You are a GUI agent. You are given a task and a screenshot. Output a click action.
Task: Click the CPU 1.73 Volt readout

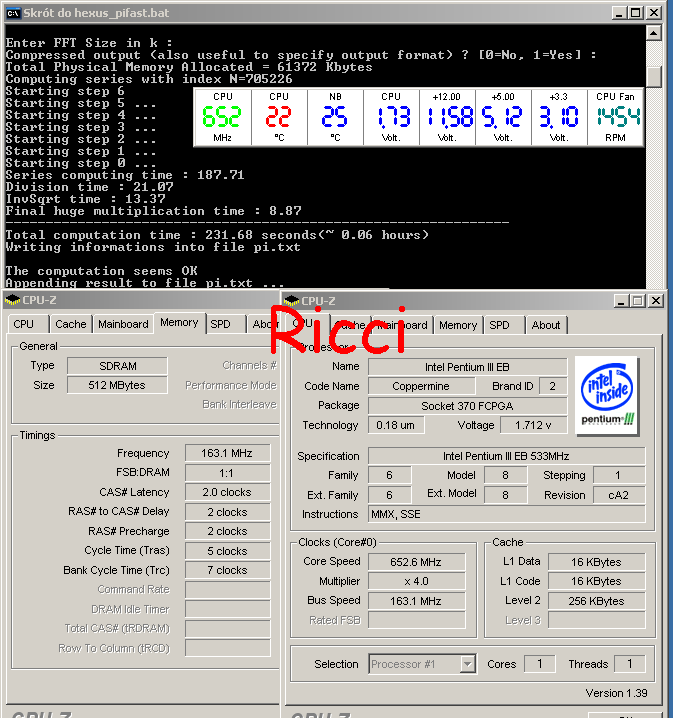pyautogui.click(x=391, y=118)
